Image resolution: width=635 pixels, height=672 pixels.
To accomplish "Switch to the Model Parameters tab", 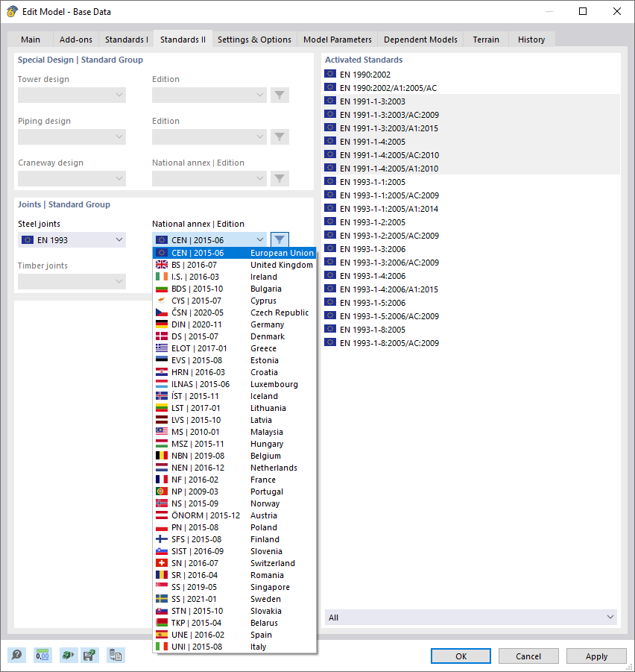I will coord(338,40).
